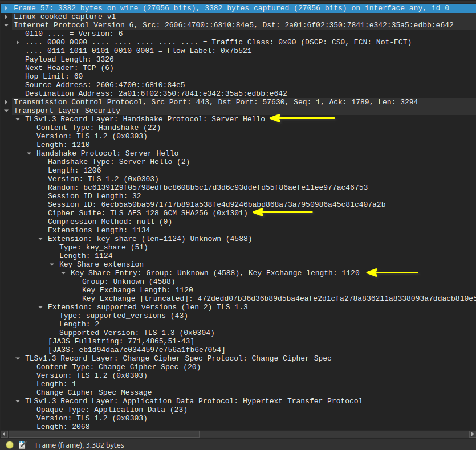Viewport: 476px width, 450px height.
Task: Click the status bar Frame (frame) text
Action: [80, 445]
